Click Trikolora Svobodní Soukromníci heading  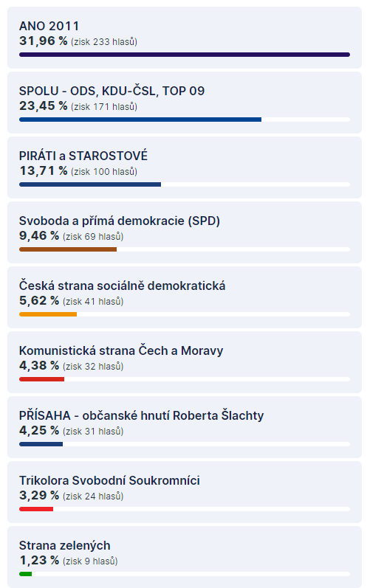coord(109,480)
